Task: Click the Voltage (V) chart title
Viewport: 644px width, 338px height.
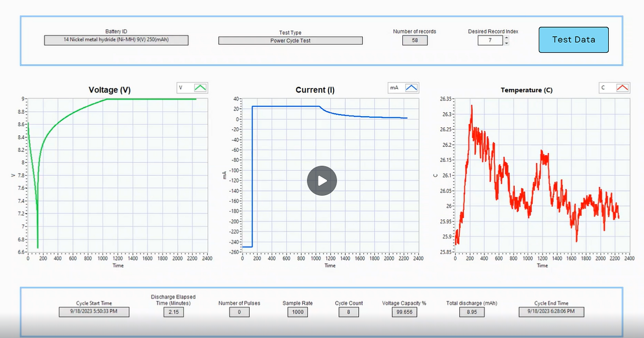Action: 109,90
